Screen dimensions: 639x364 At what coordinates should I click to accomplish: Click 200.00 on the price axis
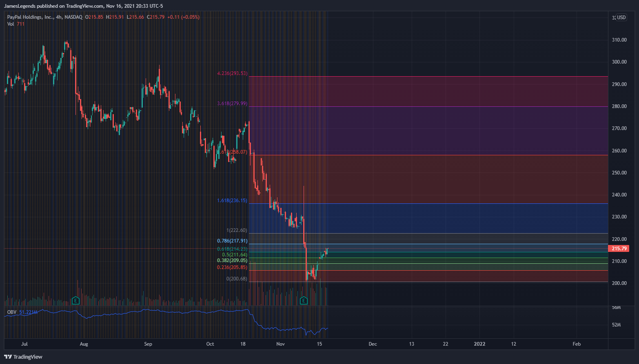pos(619,283)
